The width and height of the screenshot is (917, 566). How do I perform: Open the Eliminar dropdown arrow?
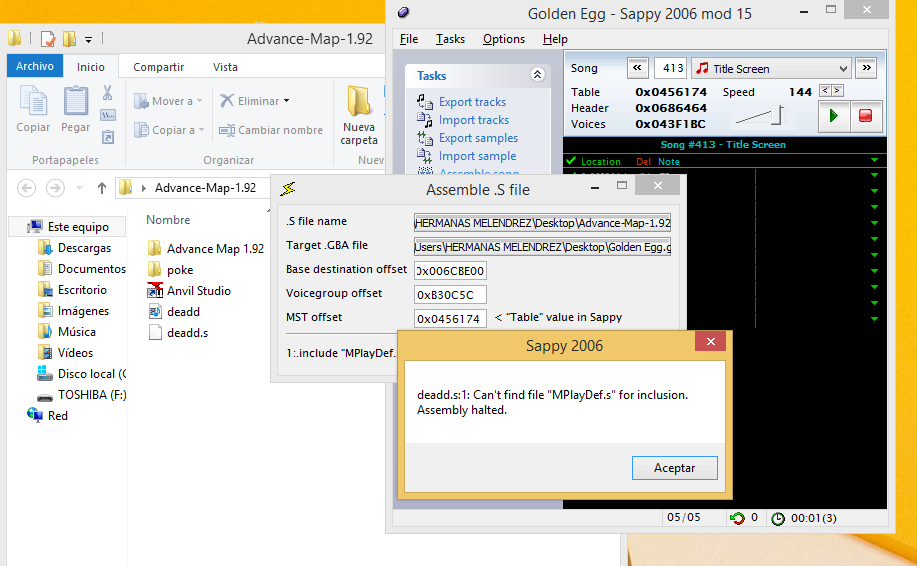click(286, 101)
